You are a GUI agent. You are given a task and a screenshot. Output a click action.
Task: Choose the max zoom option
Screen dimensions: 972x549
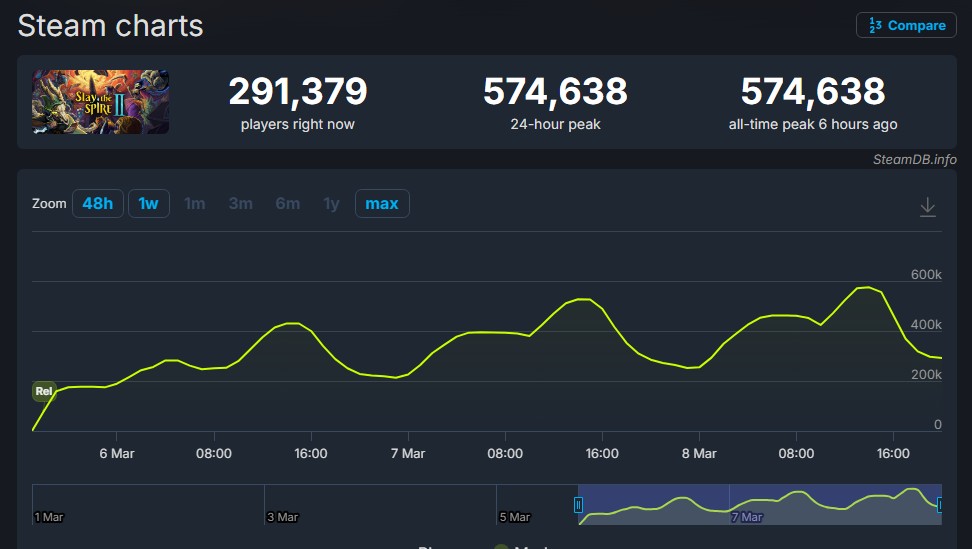pyautogui.click(x=382, y=203)
